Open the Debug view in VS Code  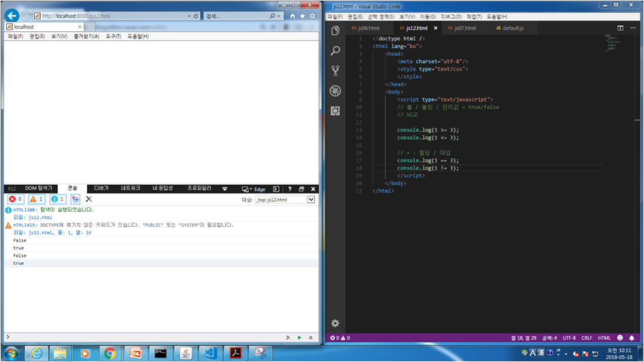pyautogui.click(x=335, y=90)
